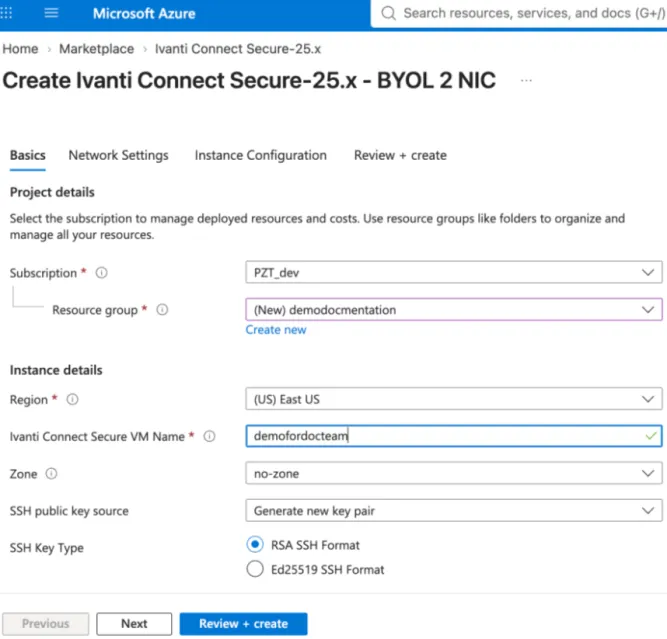Viewport: 667px width, 639px height.
Task: Open the Azure portal apps grid icon
Action: [x=6, y=13]
